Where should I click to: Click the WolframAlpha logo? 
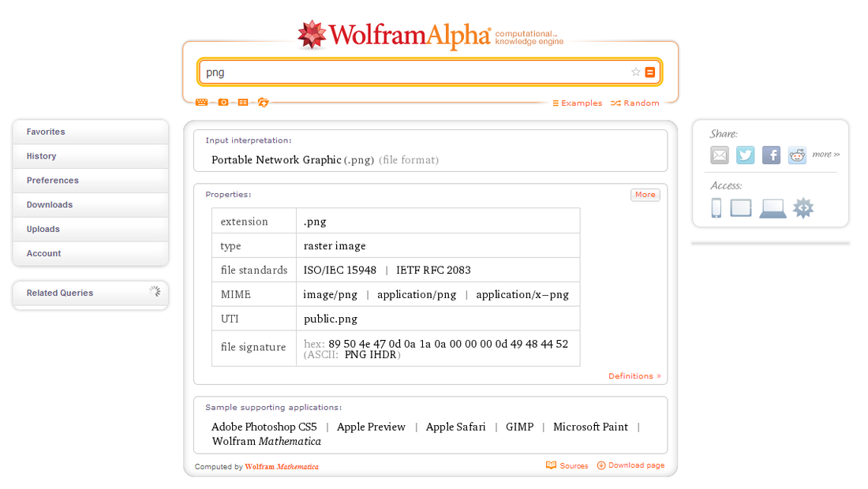[431, 35]
